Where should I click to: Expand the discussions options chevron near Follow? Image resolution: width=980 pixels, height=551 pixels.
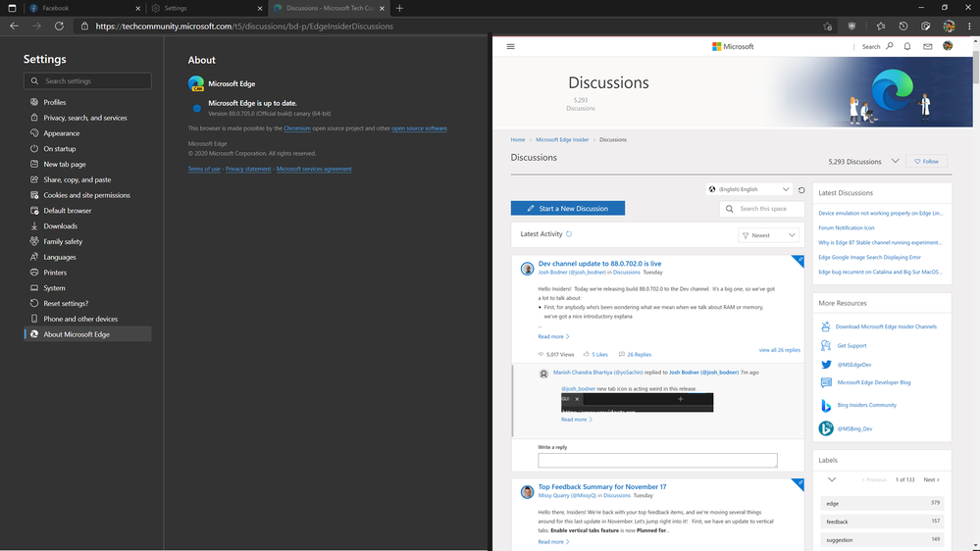[895, 161]
